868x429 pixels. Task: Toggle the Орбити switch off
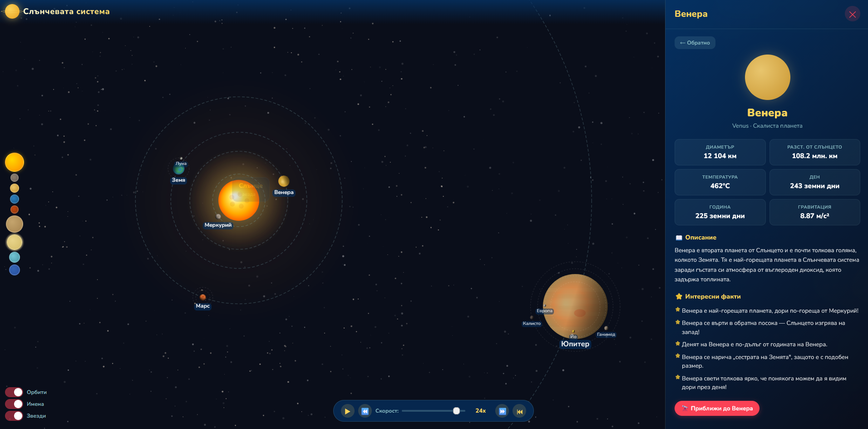click(14, 392)
